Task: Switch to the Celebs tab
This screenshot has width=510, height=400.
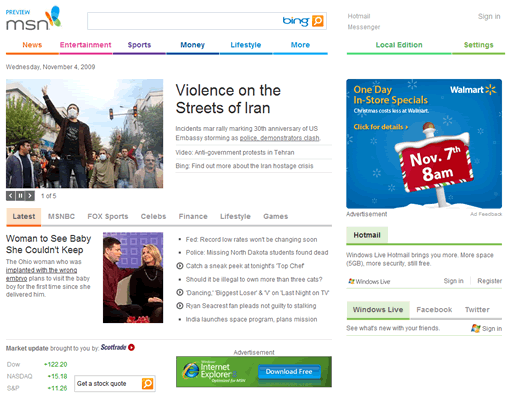Action: 153,217
